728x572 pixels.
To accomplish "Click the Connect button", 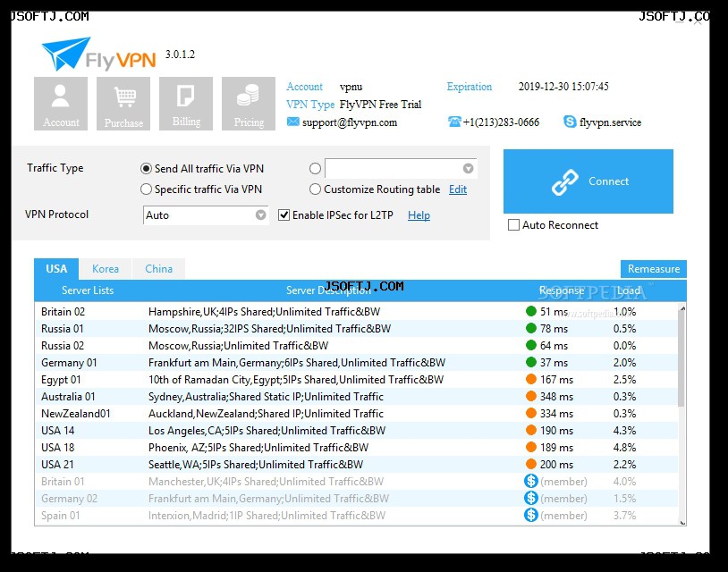I will coord(588,181).
